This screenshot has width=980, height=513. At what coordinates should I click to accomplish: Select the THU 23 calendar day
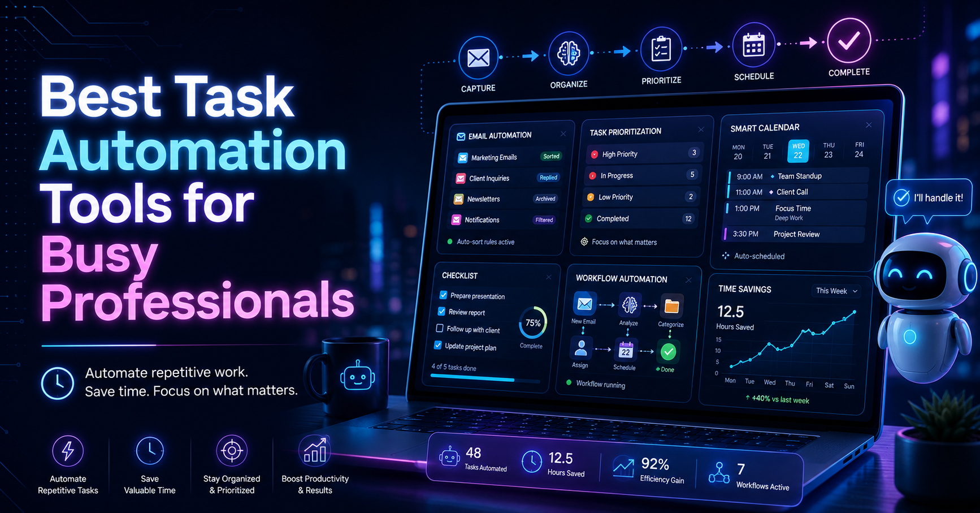click(829, 150)
